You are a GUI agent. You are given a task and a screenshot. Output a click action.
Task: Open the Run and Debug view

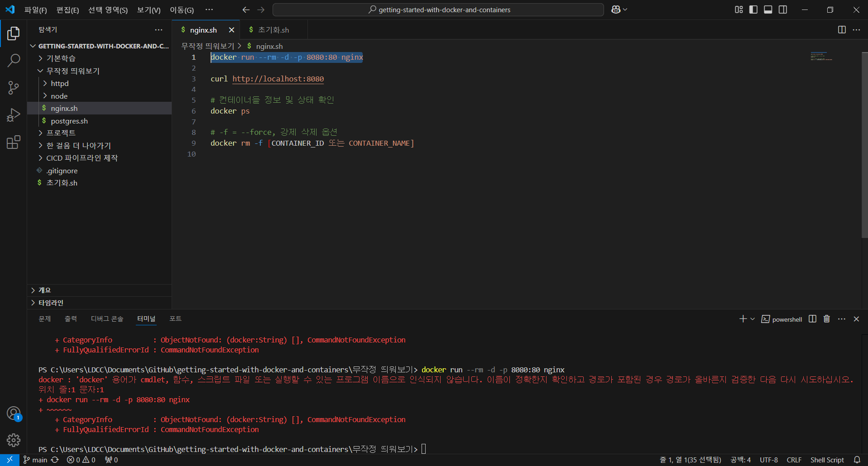tap(14, 115)
